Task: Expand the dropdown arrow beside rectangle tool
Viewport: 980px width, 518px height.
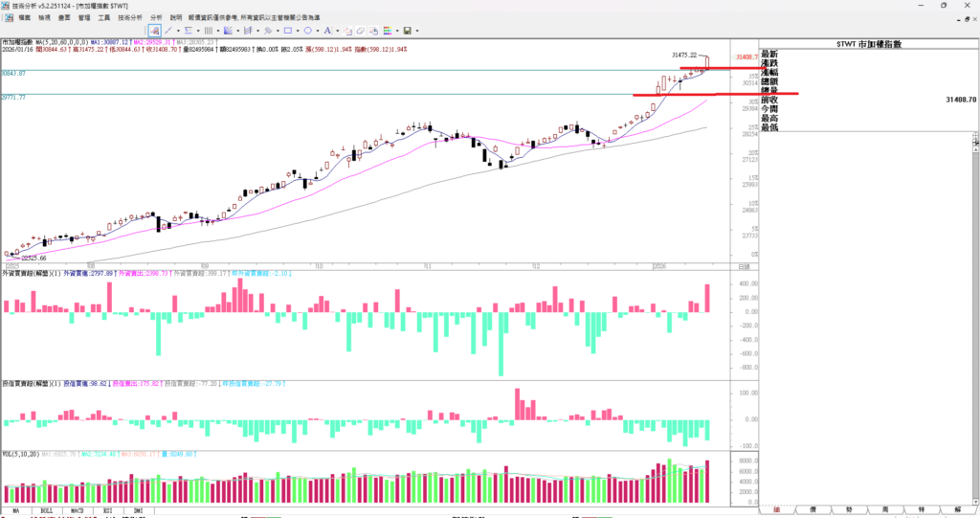Action: coord(298,31)
